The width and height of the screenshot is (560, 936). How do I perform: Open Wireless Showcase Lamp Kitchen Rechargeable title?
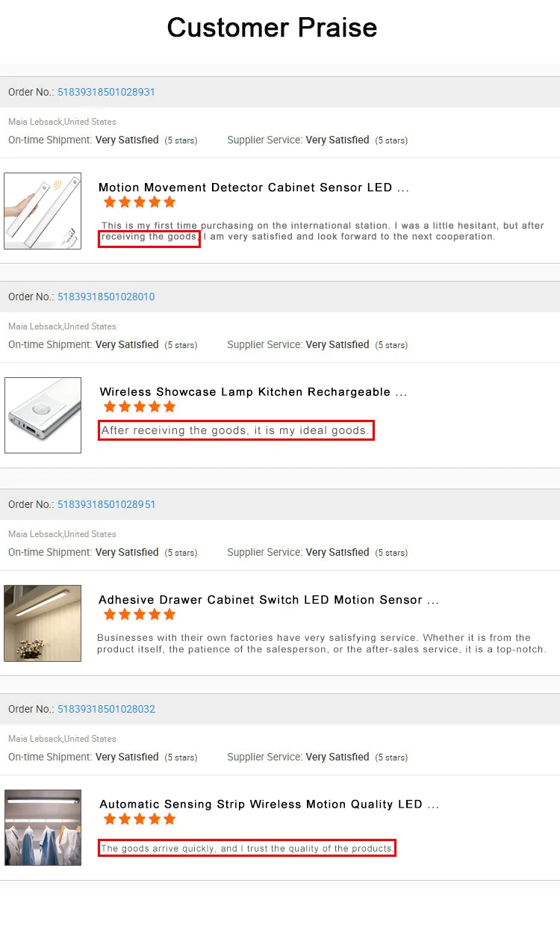[x=254, y=392]
